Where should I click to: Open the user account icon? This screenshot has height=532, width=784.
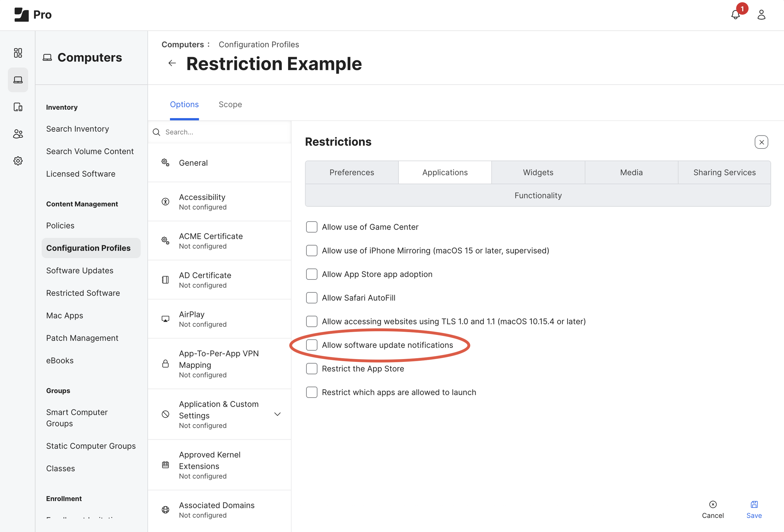[761, 15]
